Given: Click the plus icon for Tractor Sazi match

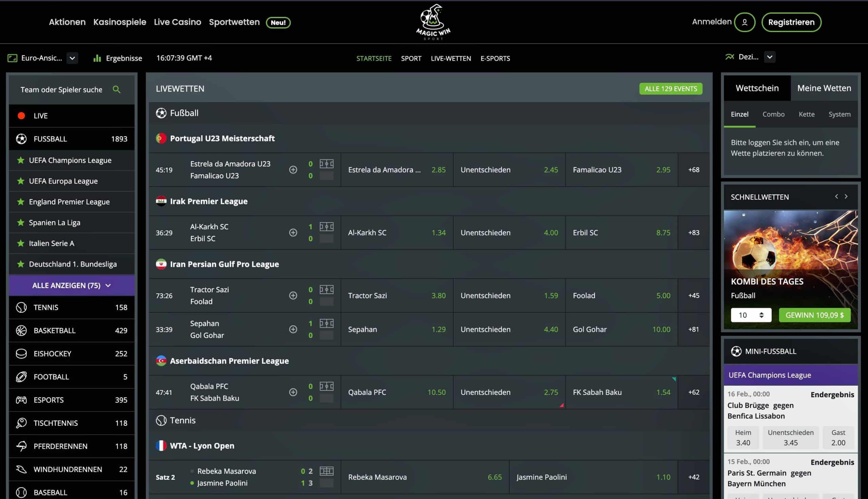Looking at the screenshot, I should 293,295.
